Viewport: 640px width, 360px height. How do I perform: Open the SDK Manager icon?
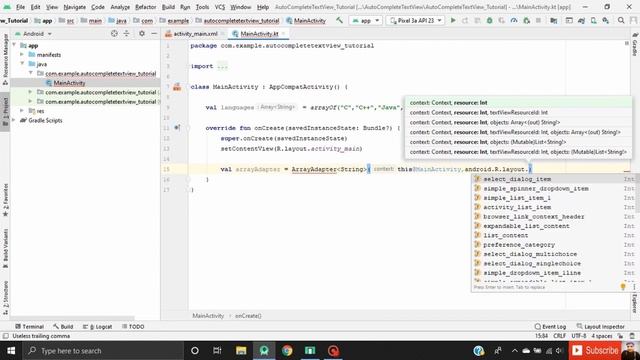point(606,20)
